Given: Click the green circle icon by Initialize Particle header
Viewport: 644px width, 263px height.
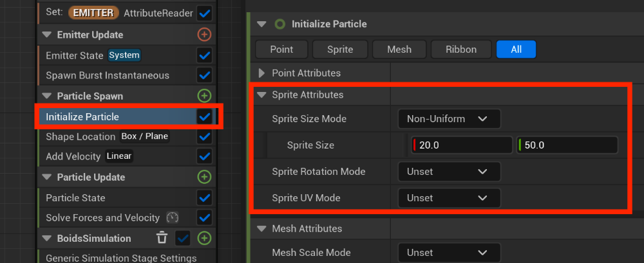Looking at the screenshot, I should pyautogui.click(x=280, y=24).
